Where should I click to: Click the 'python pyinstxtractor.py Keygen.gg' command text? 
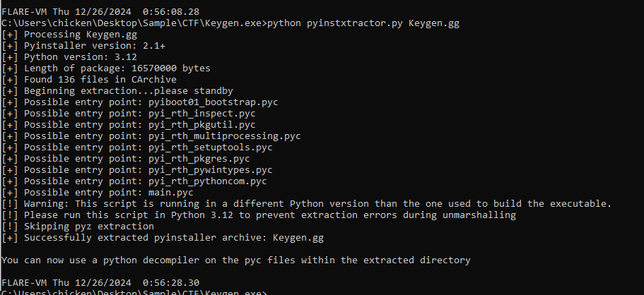363,23
